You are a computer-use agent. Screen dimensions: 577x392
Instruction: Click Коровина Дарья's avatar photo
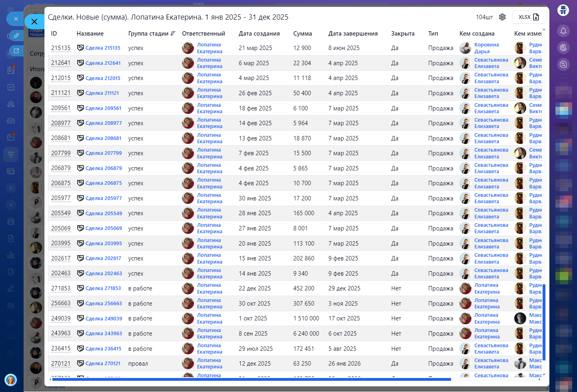pyautogui.click(x=465, y=48)
